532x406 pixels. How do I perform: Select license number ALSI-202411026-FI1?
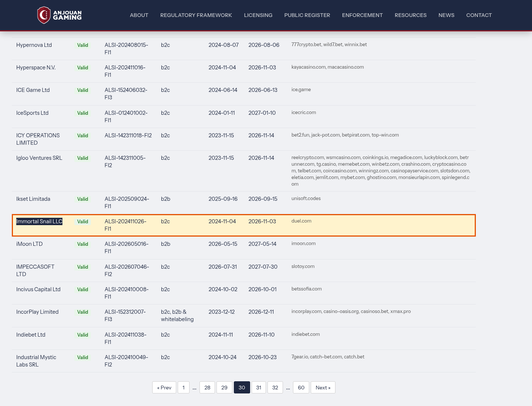(126, 225)
